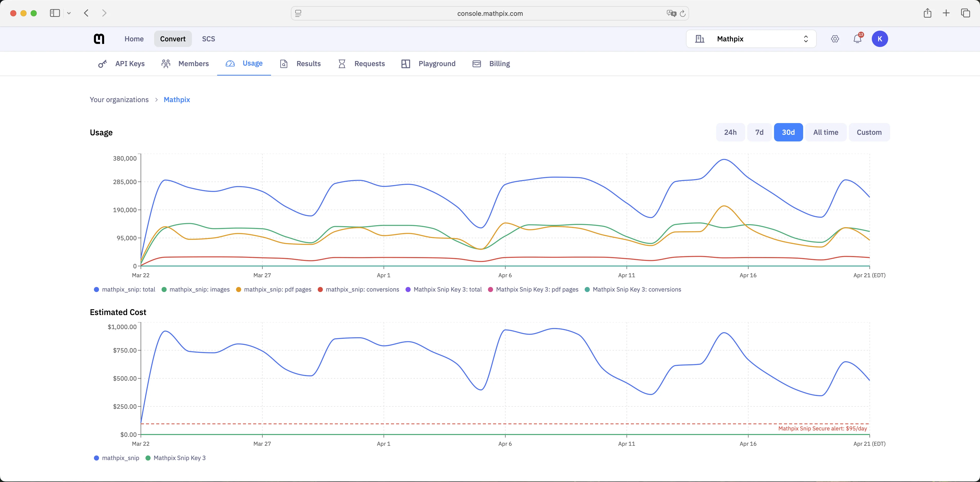Image resolution: width=980 pixels, height=482 pixels.
Task: Click the Your organizations breadcrumb
Action: pos(119,100)
